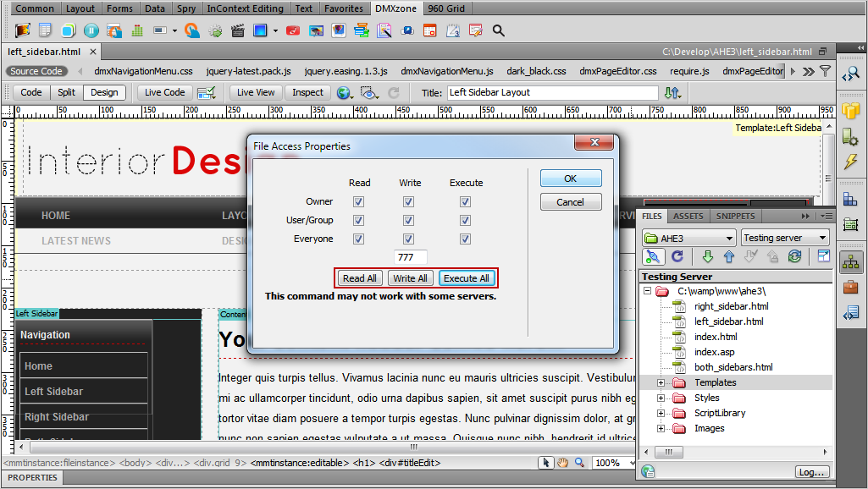The width and height of the screenshot is (868, 489).
Task: Open the Testing server view dropdown
Action: pyautogui.click(x=785, y=238)
